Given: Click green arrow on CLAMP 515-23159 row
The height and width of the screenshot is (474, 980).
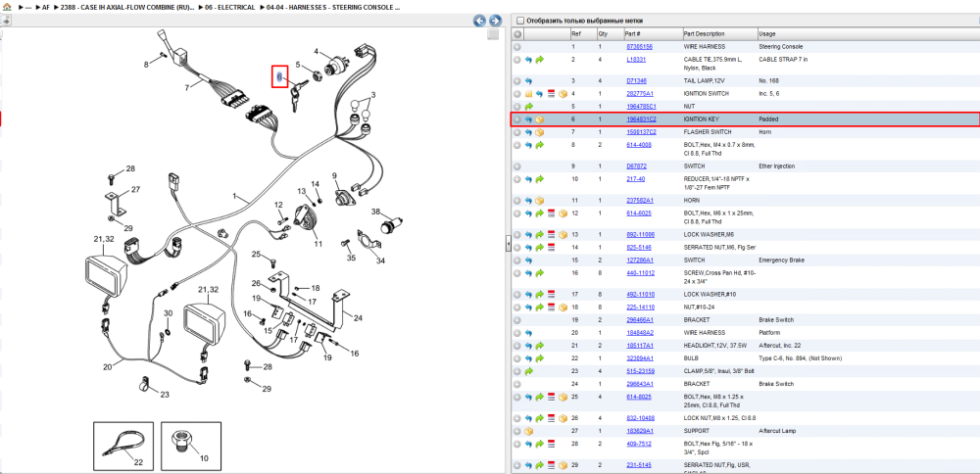Looking at the screenshot, I should pos(528,371).
